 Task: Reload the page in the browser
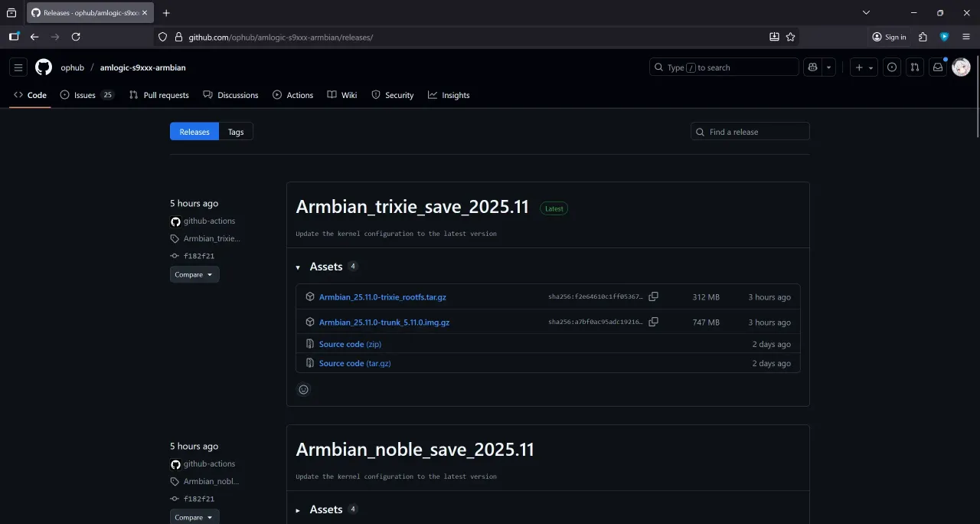[76, 37]
